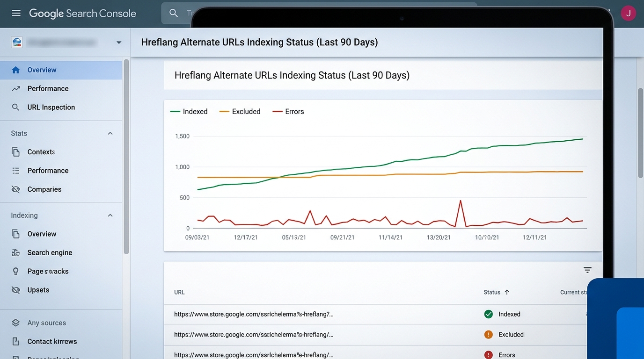This screenshot has width=644, height=359.
Task: Click the lightbulb Page tracks item
Action: pos(61,272)
